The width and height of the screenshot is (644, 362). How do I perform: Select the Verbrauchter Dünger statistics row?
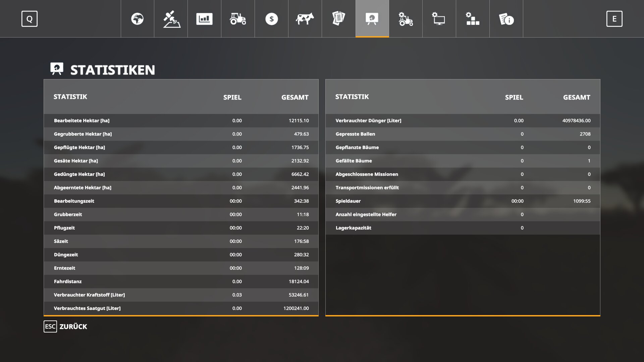(463, 121)
